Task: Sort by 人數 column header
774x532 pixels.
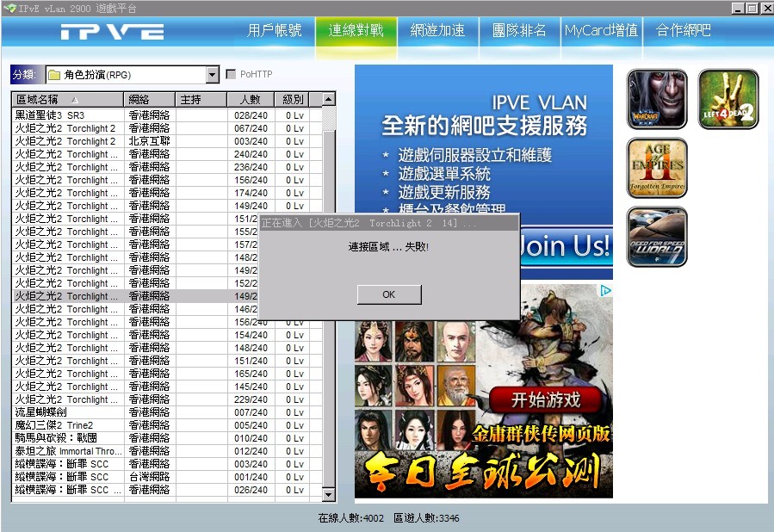Action: [251, 100]
